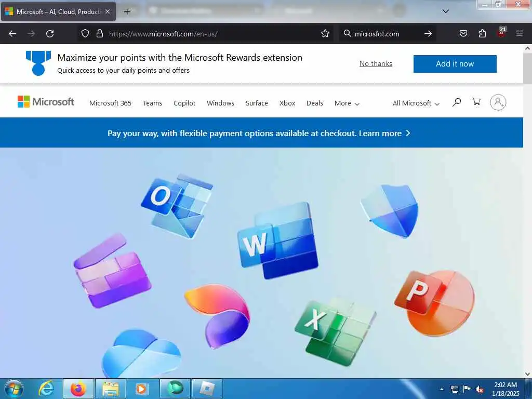Open a new tab with the plus button

click(x=127, y=12)
